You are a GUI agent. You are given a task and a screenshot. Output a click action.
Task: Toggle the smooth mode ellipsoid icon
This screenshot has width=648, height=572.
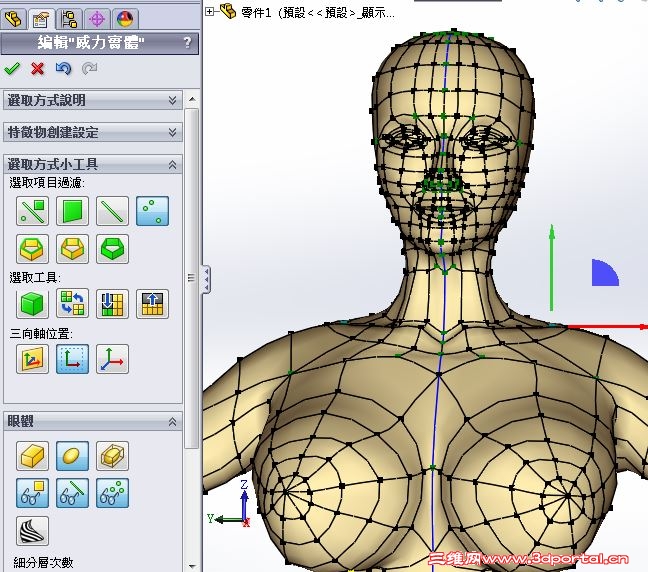72,456
